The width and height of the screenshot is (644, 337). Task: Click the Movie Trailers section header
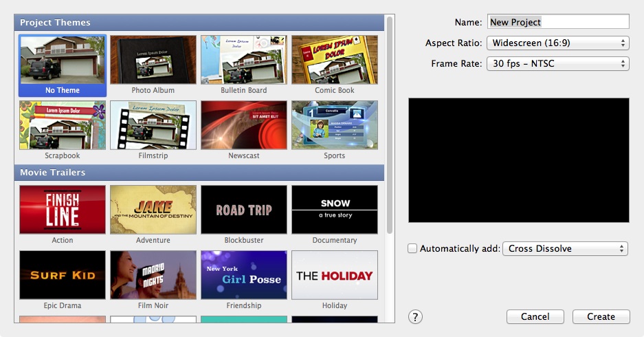[x=199, y=173]
